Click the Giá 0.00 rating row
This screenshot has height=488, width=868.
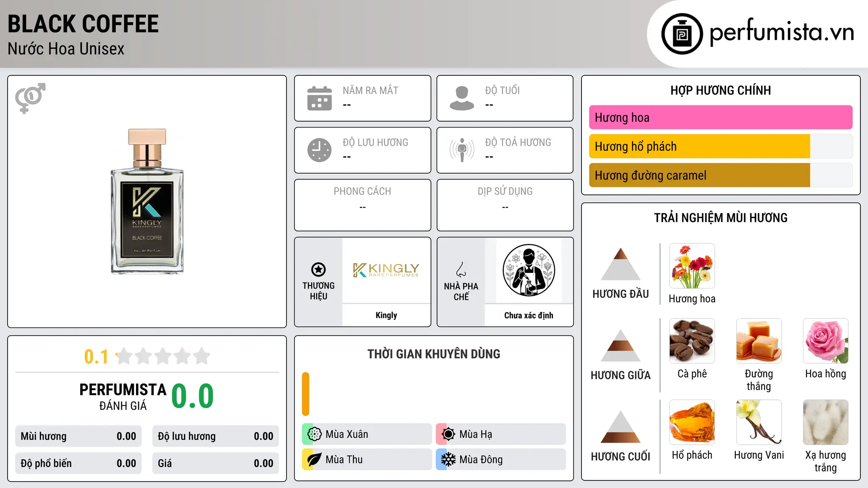(215, 463)
